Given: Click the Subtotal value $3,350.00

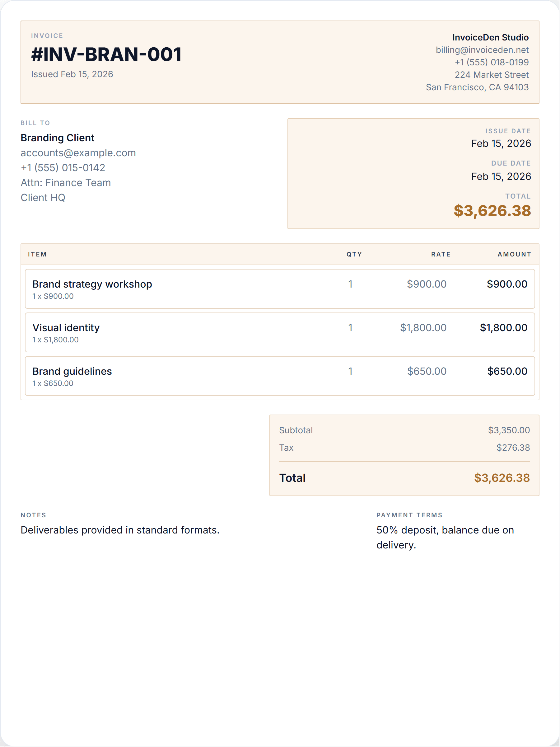Looking at the screenshot, I should 509,430.
